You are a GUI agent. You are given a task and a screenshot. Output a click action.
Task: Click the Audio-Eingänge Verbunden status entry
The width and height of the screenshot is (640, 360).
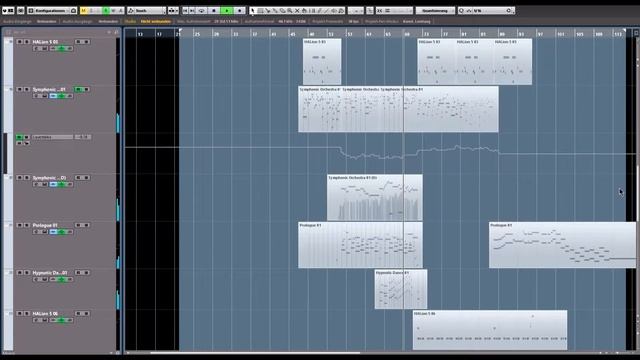pos(29,21)
